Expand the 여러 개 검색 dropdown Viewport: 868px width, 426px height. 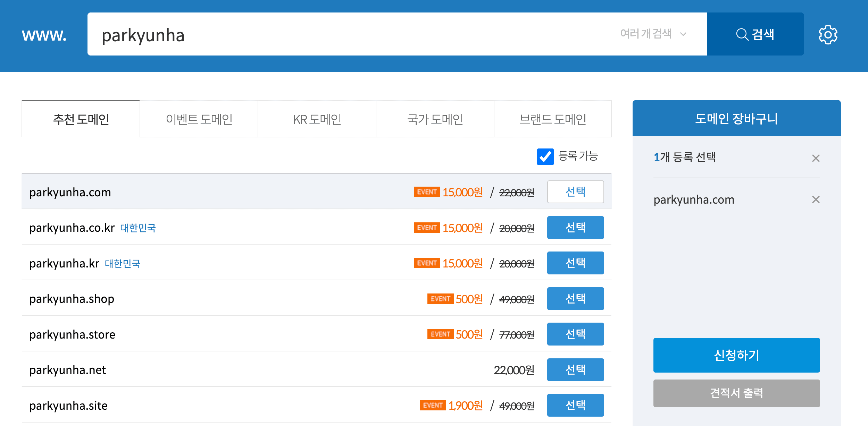[646, 34]
